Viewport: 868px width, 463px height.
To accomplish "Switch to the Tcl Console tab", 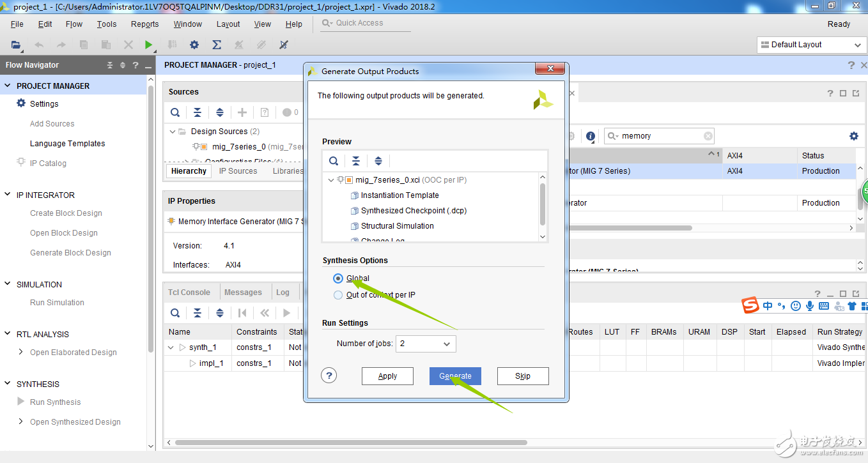I will point(189,292).
